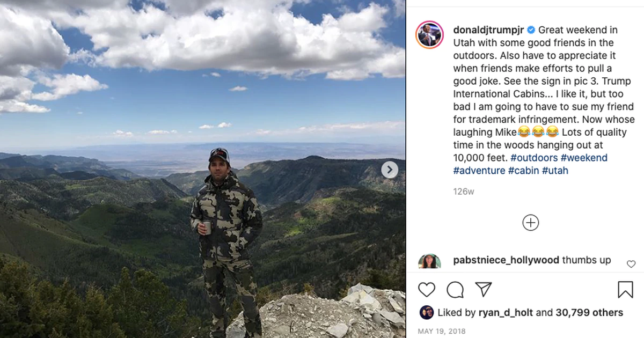Open the #adventure hashtag
The image size is (644, 338).
tap(479, 171)
